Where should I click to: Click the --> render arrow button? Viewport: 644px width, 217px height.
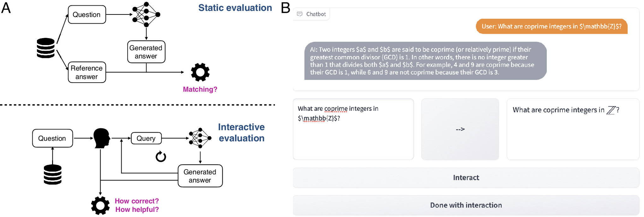460,129
